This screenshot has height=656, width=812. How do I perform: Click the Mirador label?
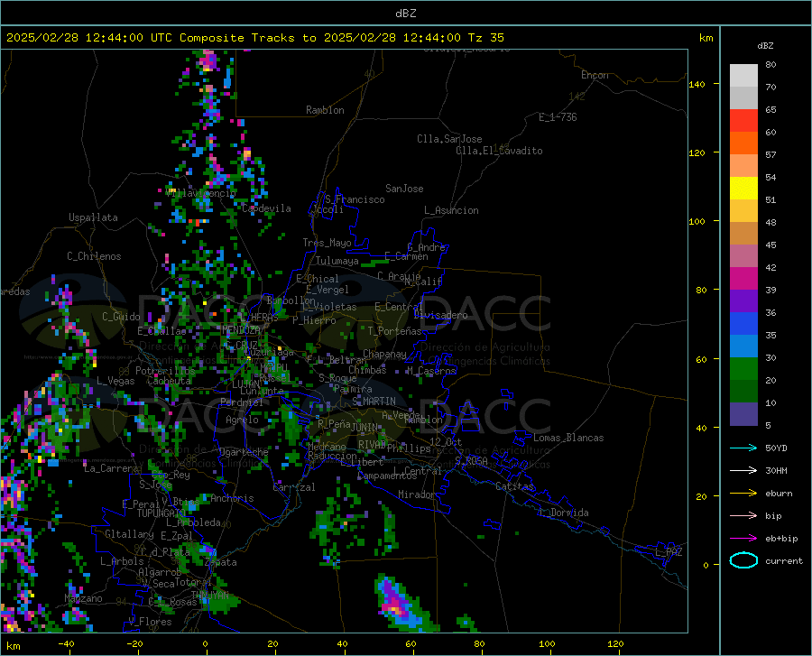point(417,494)
